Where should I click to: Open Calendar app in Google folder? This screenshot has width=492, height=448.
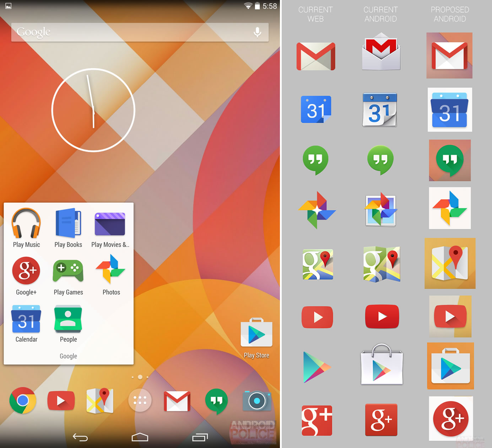click(x=26, y=319)
